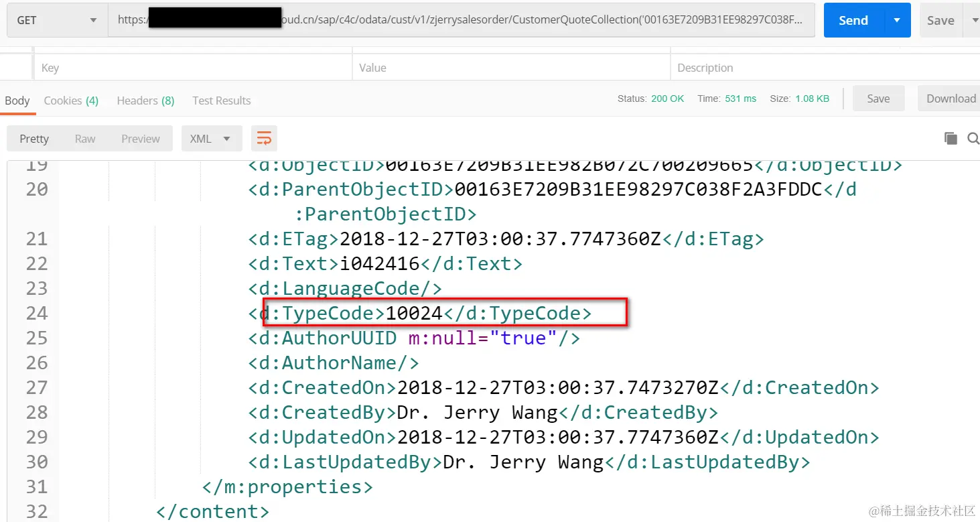Switch to the Body response tab
The height and width of the screenshot is (522, 980).
[17, 101]
